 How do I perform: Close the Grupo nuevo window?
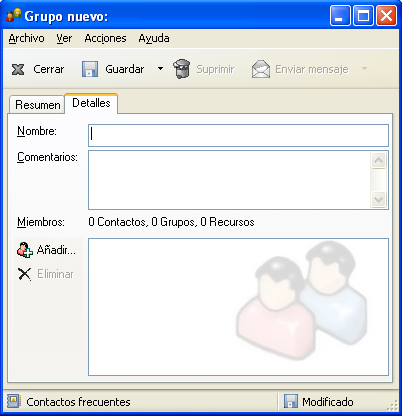point(386,16)
